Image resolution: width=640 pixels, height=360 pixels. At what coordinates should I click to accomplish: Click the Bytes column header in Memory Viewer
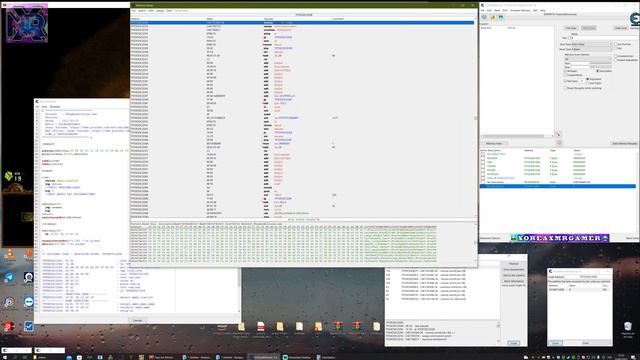[x=210, y=19]
